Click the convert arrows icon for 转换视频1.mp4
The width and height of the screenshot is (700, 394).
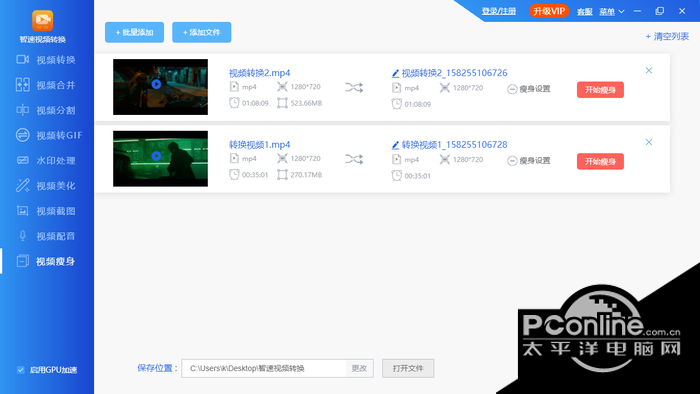(x=354, y=159)
